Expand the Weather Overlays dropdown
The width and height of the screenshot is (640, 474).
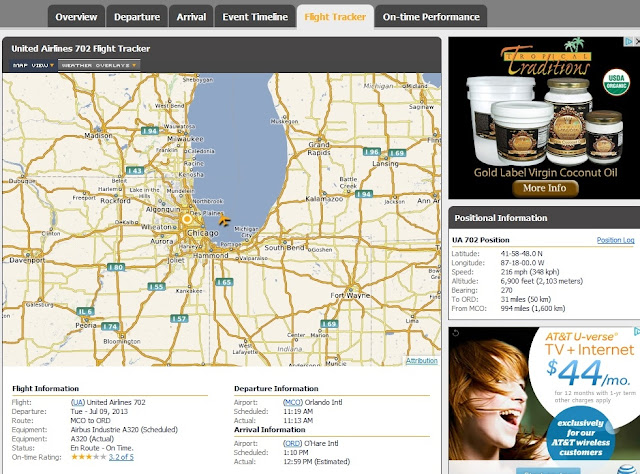[x=99, y=65]
